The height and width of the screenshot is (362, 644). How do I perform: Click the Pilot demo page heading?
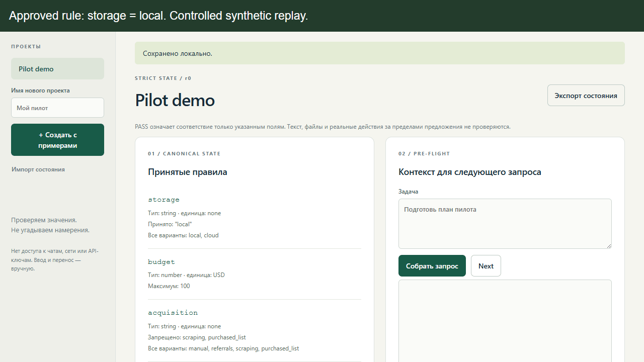[x=175, y=100]
